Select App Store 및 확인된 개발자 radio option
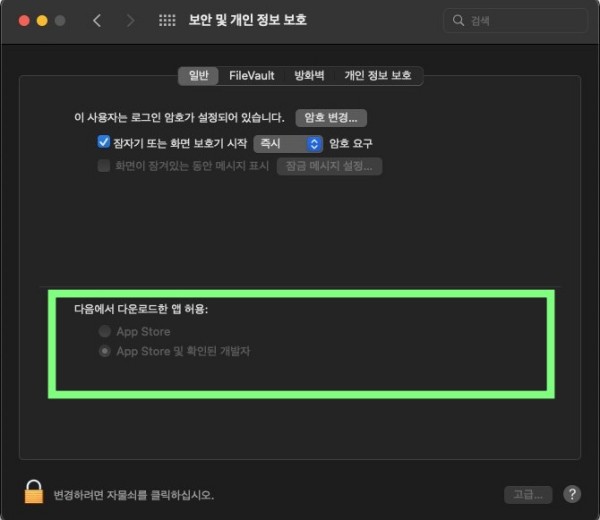This screenshot has height=520, width=600. 105,351
